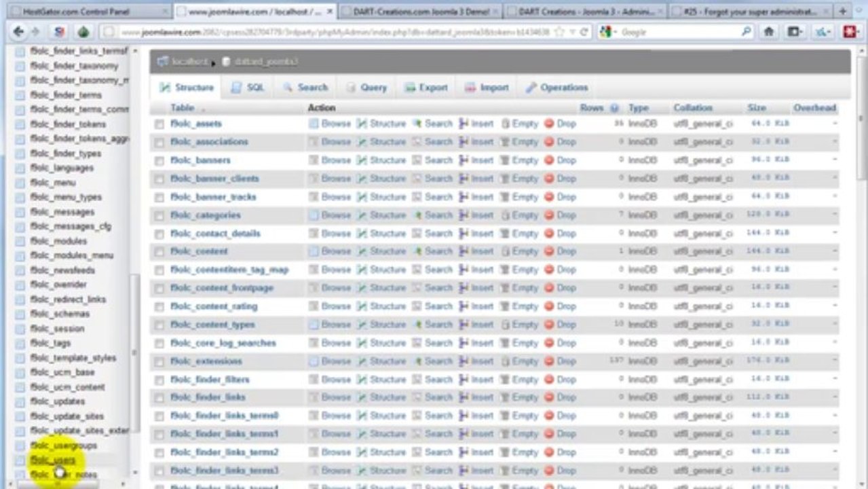Open the Operations tab
The height and width of the screenshot is (489, 868).
pos(556,88)
